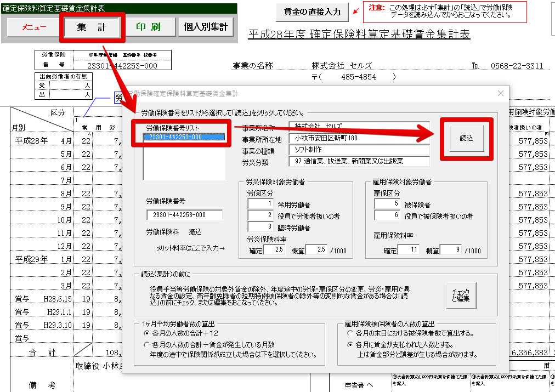Click 雇用保険料率 概算 field 9
The image size is (555, 392).
pos(451,250)
